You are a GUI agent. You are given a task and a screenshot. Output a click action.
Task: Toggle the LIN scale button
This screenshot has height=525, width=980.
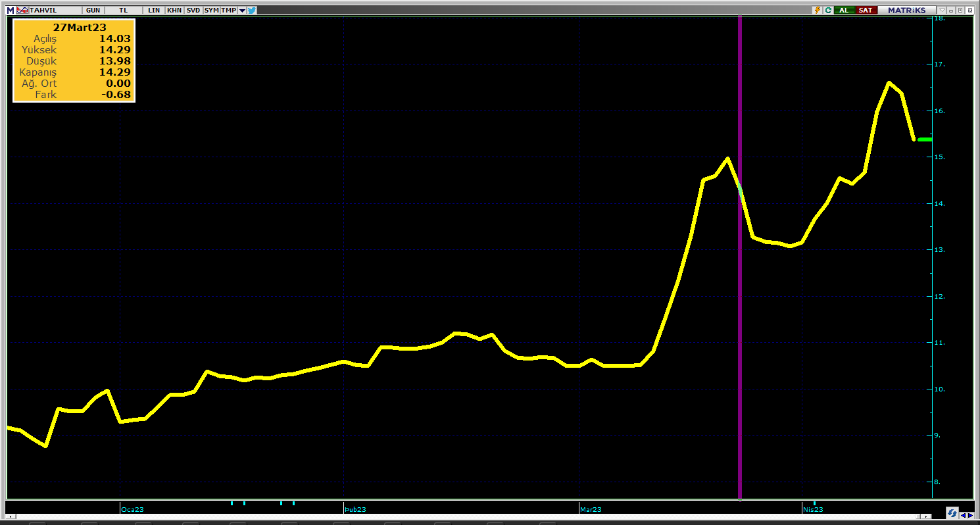point(154,11)
